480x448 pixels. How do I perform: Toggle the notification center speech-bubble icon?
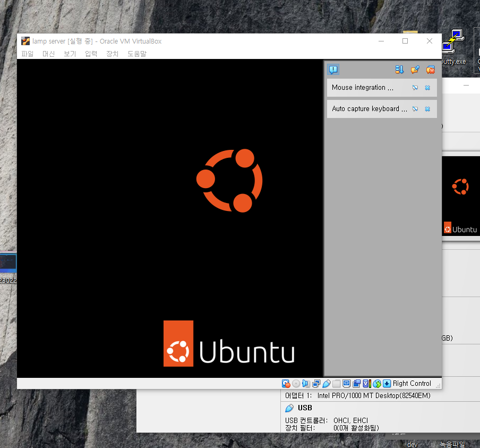pyautogui.click(x=333, y=70)
